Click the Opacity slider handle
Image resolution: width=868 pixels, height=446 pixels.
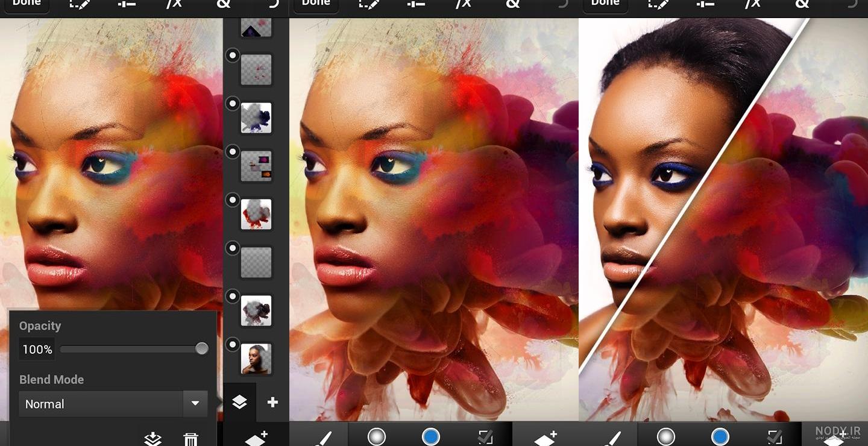coord(202,348)
